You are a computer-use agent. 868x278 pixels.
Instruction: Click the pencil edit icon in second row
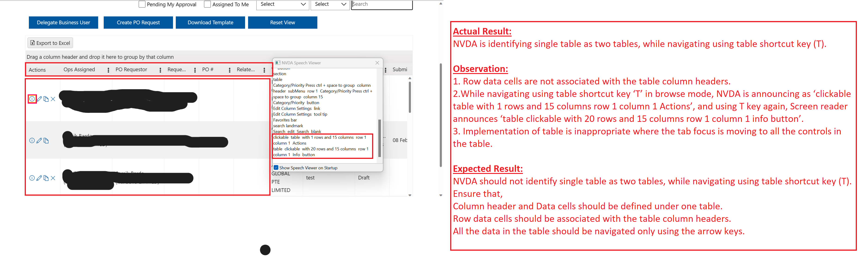pyautogui.click(x=39, y=141)
